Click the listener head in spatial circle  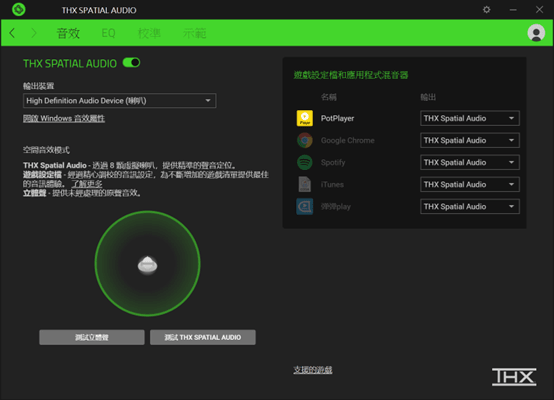(147, 265)
